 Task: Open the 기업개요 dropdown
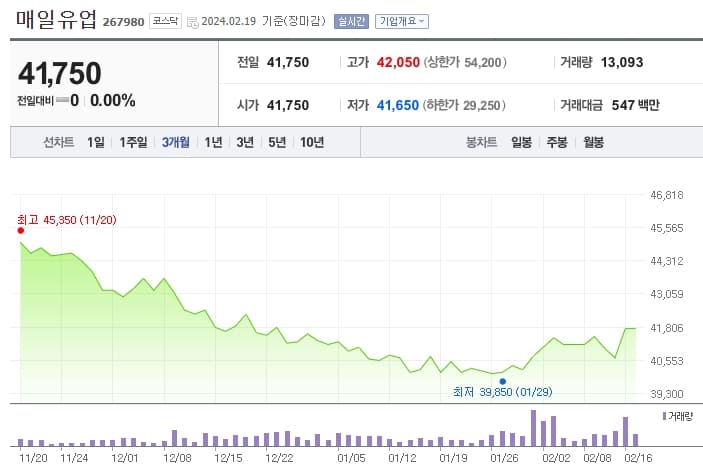click(x=402, y=21)
